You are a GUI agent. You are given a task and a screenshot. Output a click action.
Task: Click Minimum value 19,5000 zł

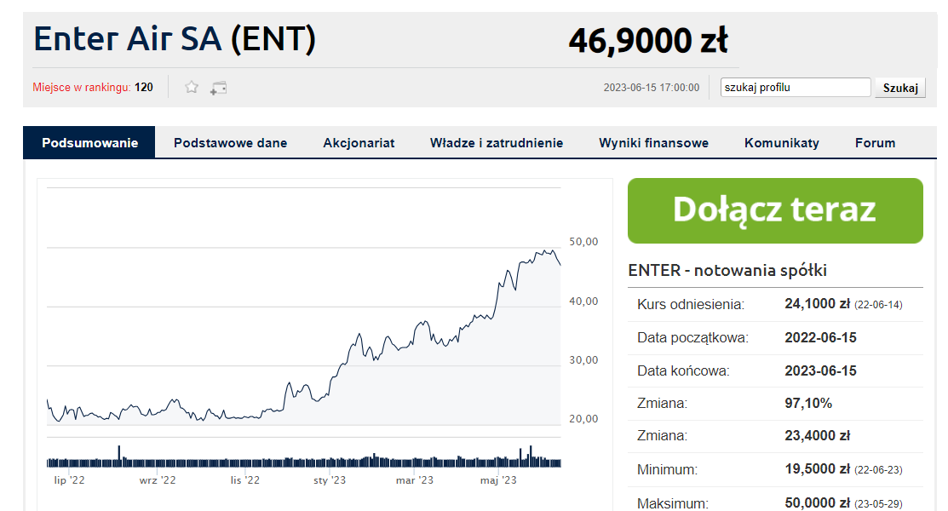click(817, 469)
